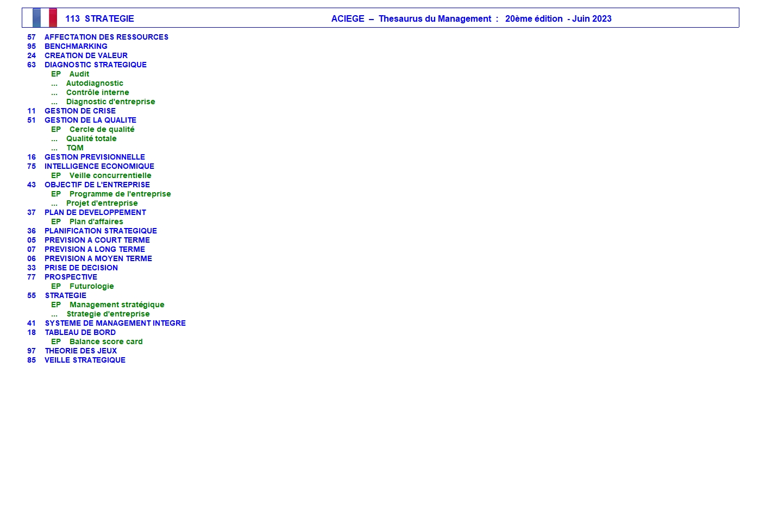Select Management stratégique sub-entry
The height and width of the screenshot is (532, 766).
116,305
